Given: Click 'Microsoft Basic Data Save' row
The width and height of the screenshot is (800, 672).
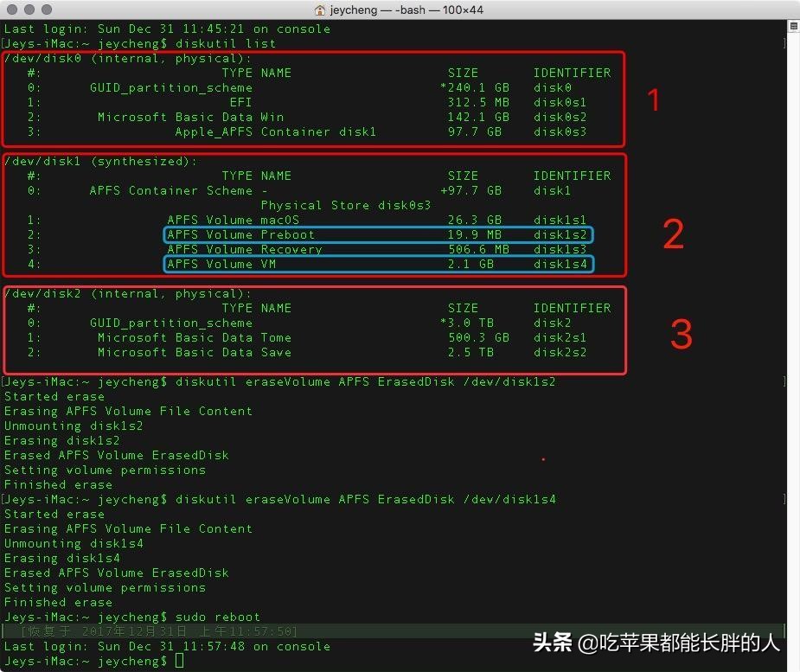Looking at the screenshot, I should click(195, 353).
